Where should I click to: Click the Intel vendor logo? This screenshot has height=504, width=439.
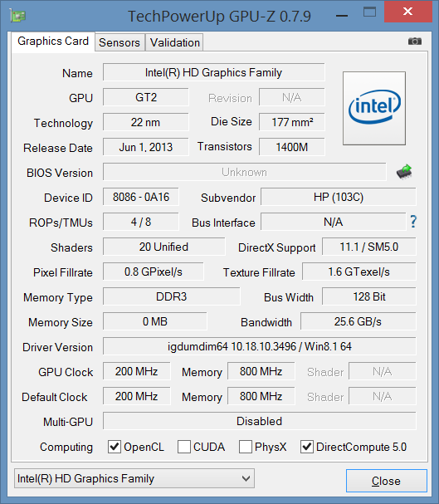374,108
